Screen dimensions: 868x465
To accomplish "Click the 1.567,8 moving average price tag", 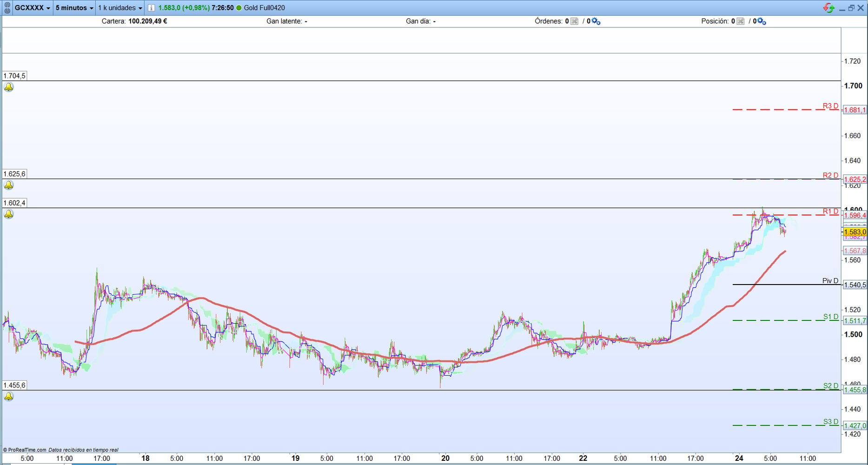I will pyautogui.click(x=855, y=251).
